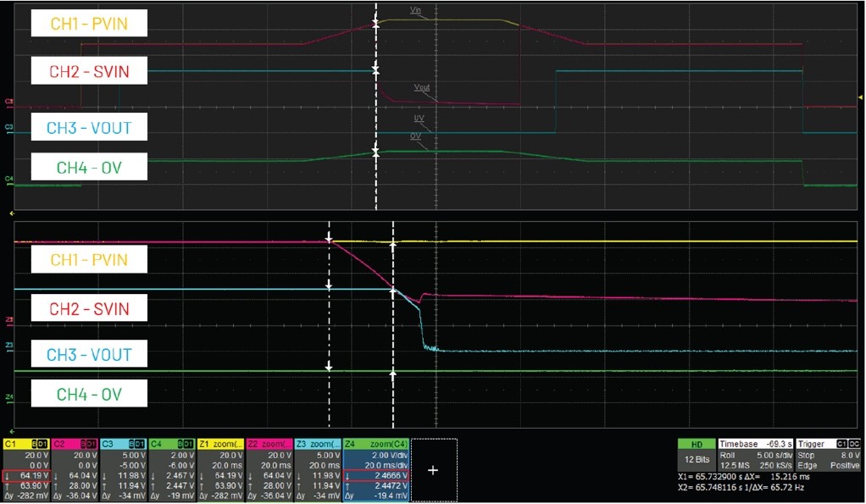
Task: Open the C1 channel descriptor box
Action: 26,470
